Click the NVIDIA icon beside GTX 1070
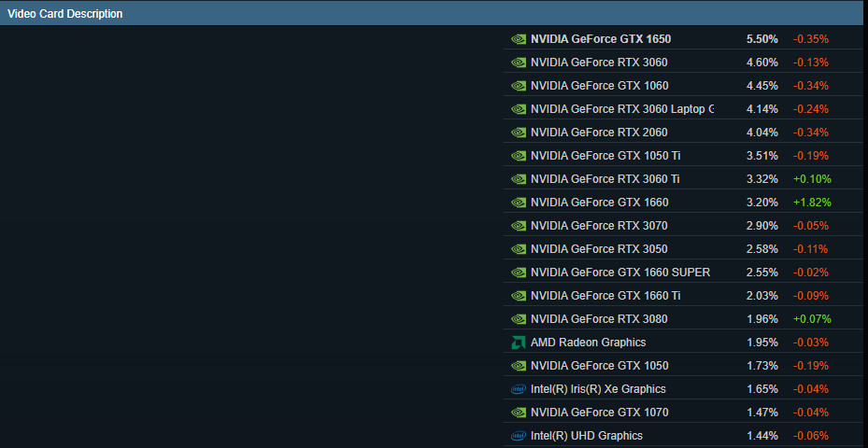868x448 pixels. 519,413
